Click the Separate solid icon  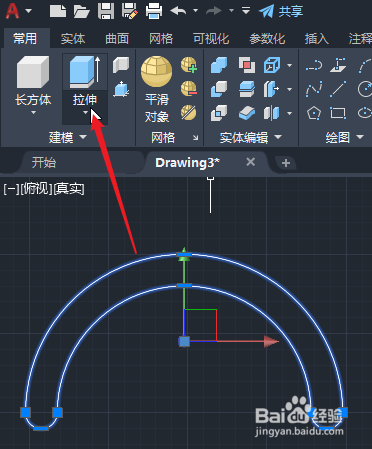point(272,113)
